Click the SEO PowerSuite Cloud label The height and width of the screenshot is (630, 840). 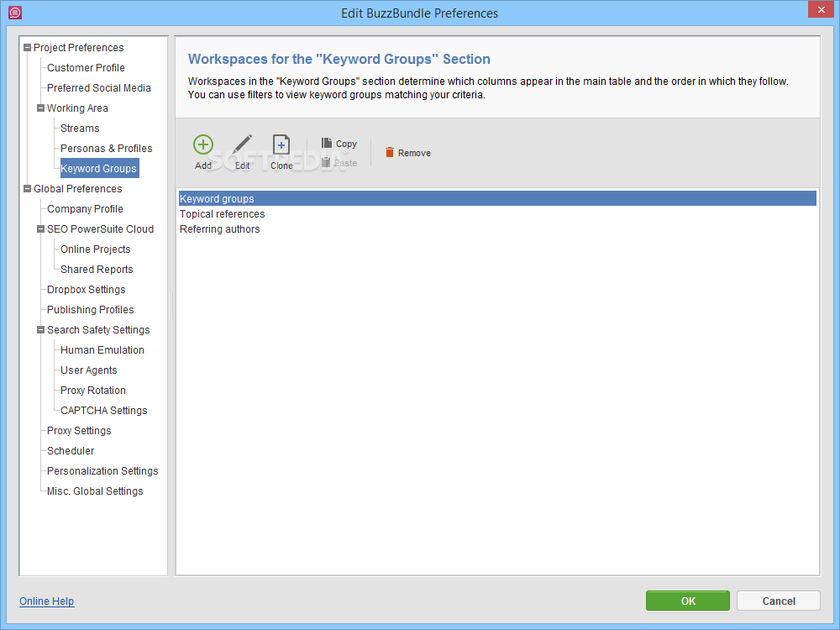pos(100,229)
